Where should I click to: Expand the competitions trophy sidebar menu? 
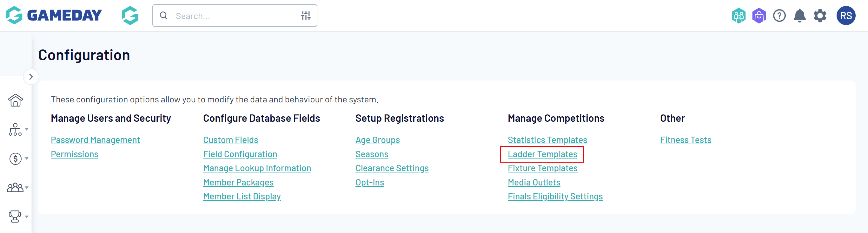click(x=18, y=217)
